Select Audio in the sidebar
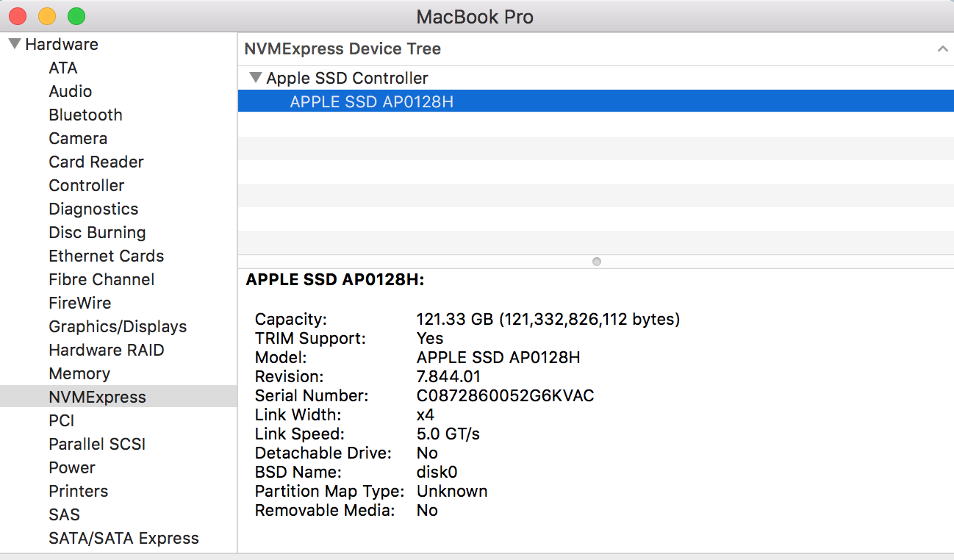Screen dimensions: 954x560 (x=71, y=91)
